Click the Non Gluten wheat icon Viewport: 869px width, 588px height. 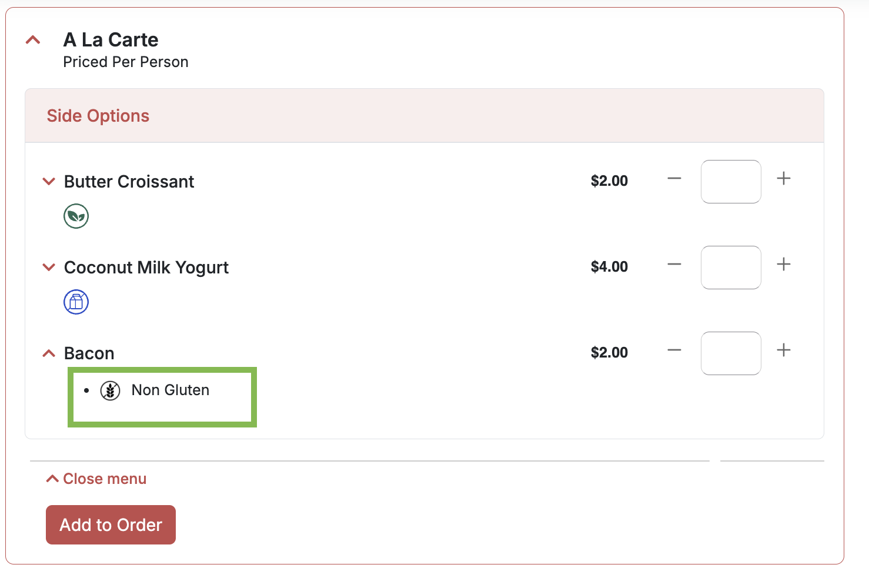click(x=111, y=390)
